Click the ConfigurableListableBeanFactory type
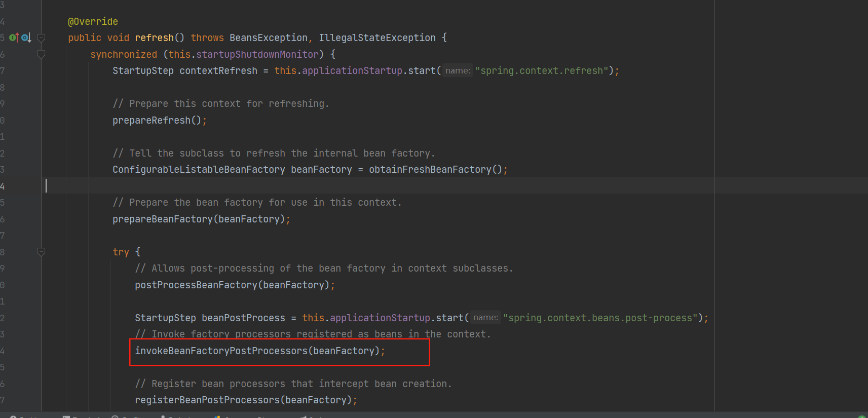This screenshot has width=868, height=418. click(199, 169)
